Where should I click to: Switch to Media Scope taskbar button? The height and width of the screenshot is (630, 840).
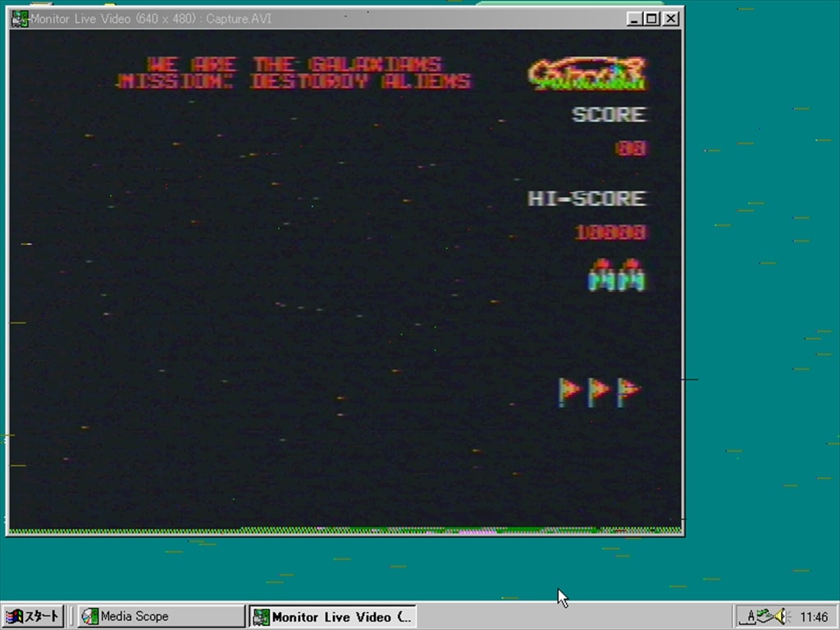pos(161,616)
